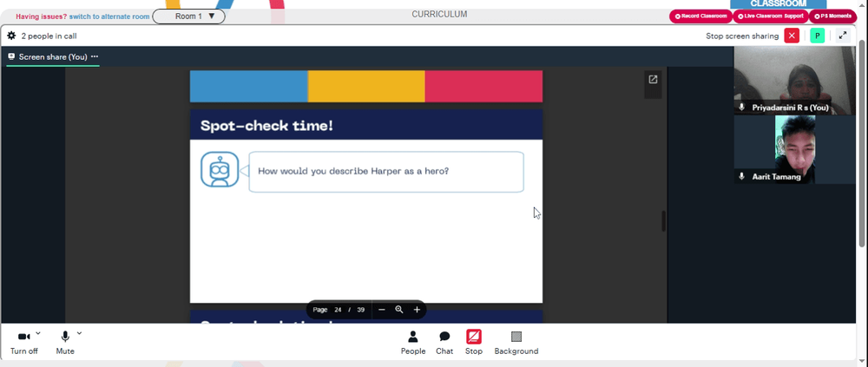Open the Chat panel

point(444,343)
